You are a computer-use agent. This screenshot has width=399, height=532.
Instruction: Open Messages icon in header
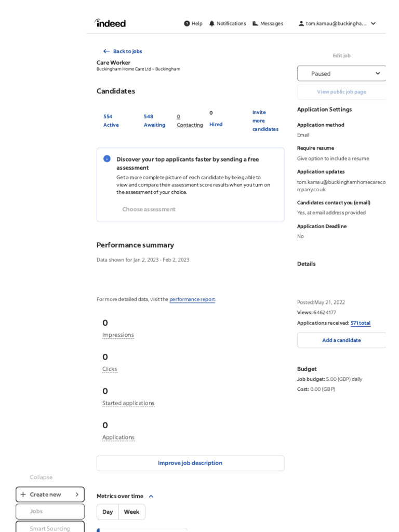(x=255, y=23)
